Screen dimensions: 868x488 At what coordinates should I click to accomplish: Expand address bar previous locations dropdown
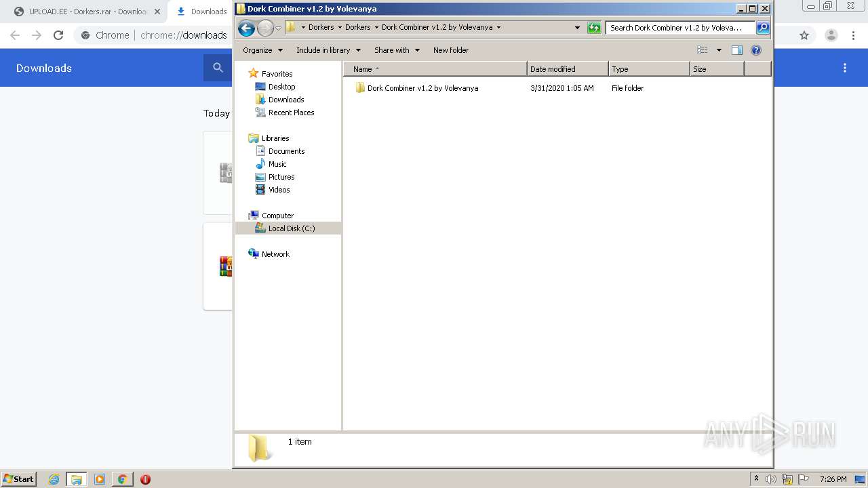(x=577, y=28)
